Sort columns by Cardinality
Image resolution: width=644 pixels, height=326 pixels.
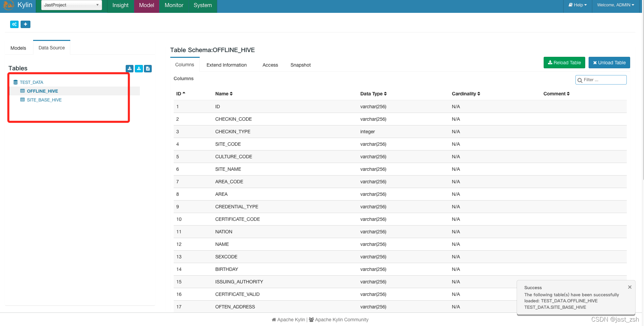pyautogui.click(x=466, y=94)
